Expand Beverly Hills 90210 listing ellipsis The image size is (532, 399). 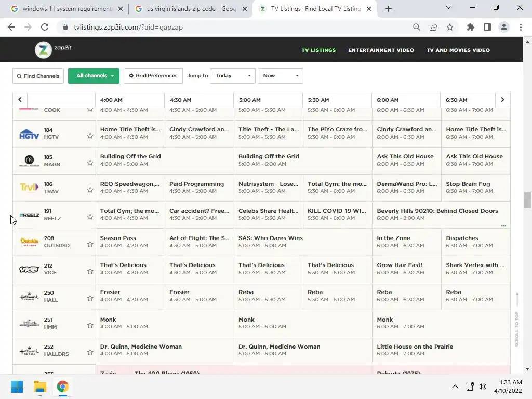point(503,225)
